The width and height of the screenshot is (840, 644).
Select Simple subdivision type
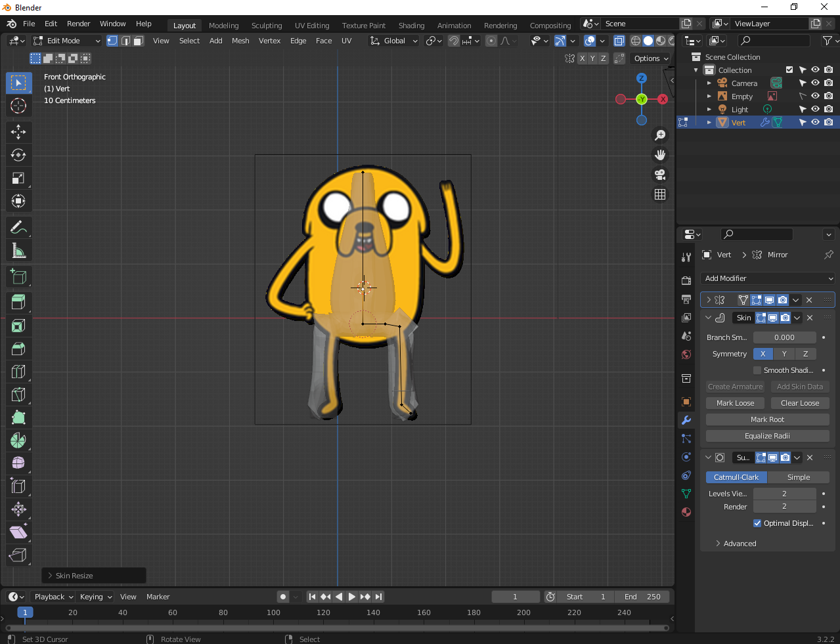tap(799, 477)
